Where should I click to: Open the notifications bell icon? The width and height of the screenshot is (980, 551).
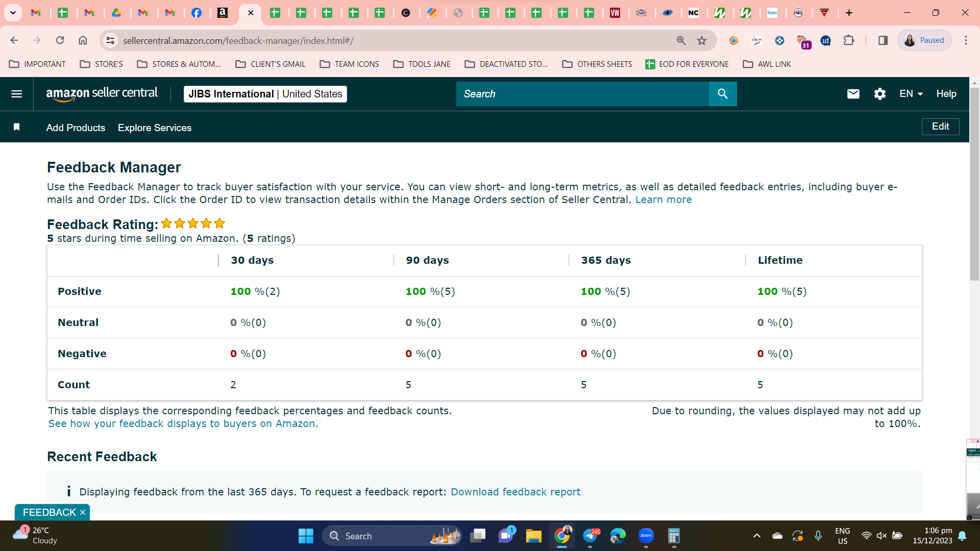(x=962, y=536)
